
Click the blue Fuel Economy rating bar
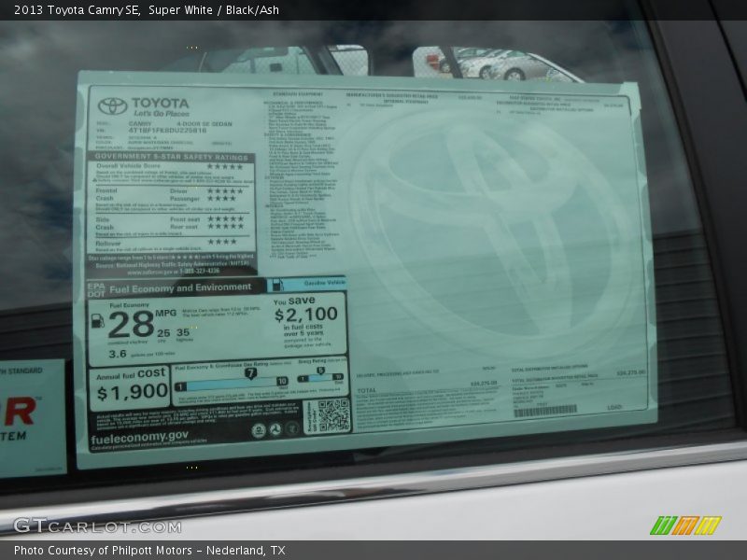click(231, 384)
